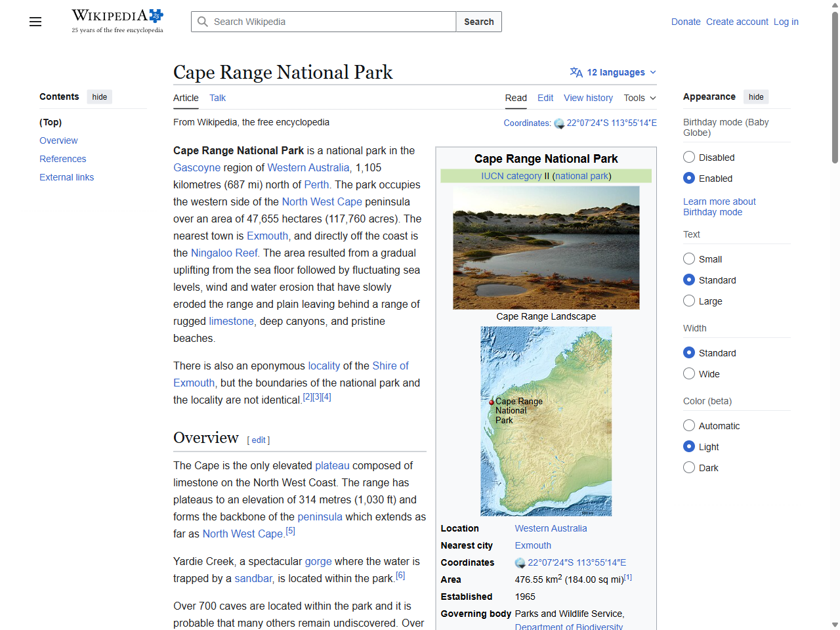
Task: Open the Cape Range Landscape photo
Action: tap(546, 247)
